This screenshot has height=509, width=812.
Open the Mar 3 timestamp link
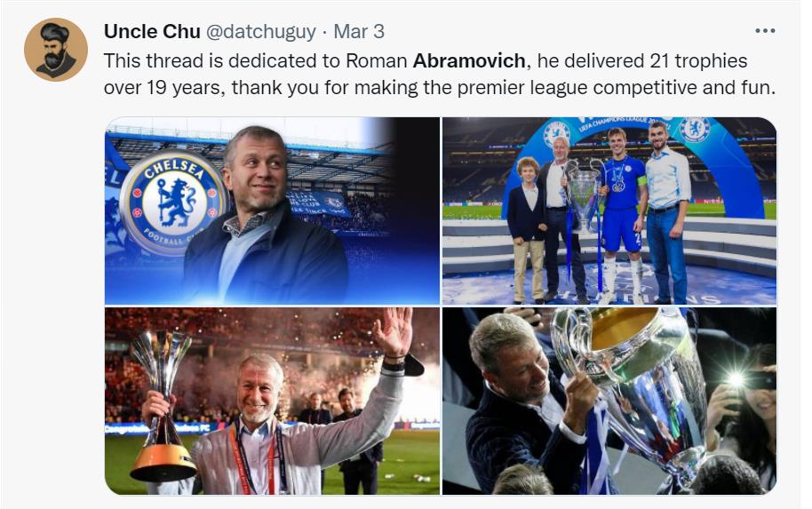(x=359, y=32)
